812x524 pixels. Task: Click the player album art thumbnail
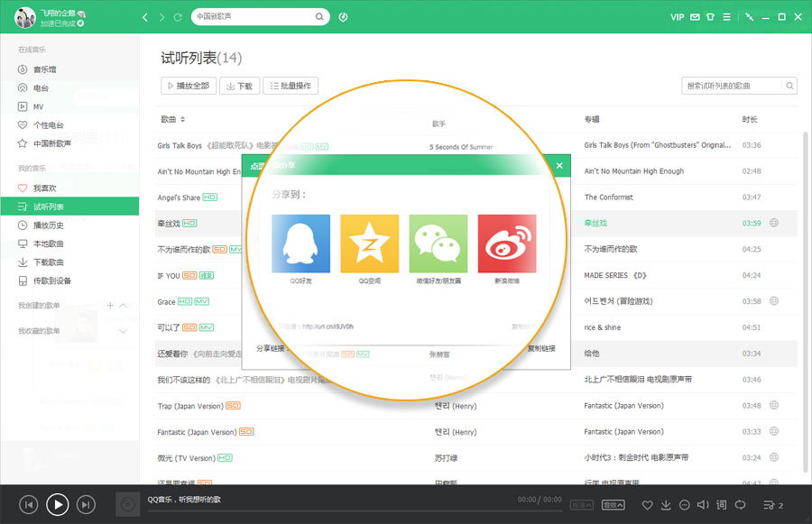127,504
